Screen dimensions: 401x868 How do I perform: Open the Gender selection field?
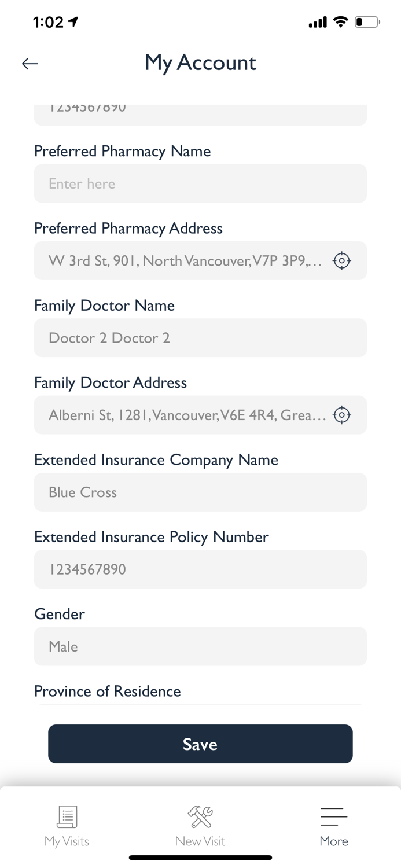click(x=200, y=646)
